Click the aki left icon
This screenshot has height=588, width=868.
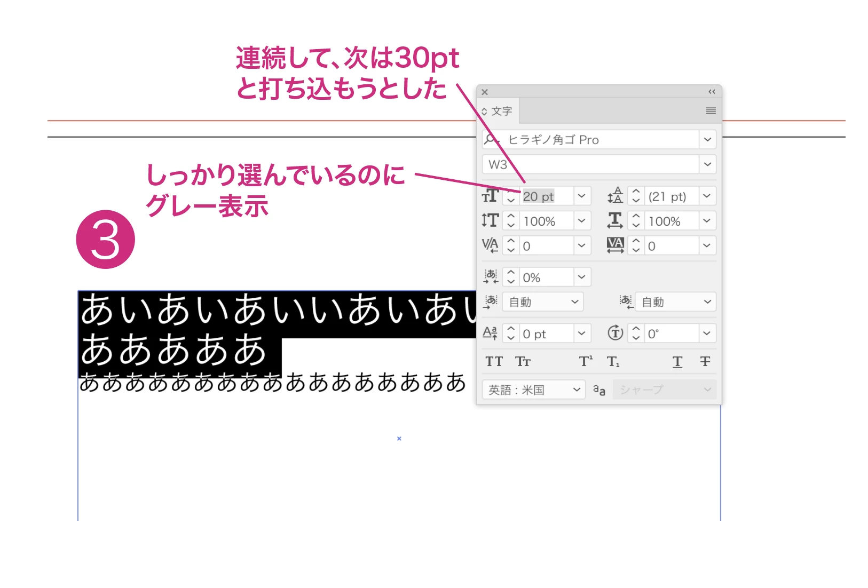tap(491, 302)
